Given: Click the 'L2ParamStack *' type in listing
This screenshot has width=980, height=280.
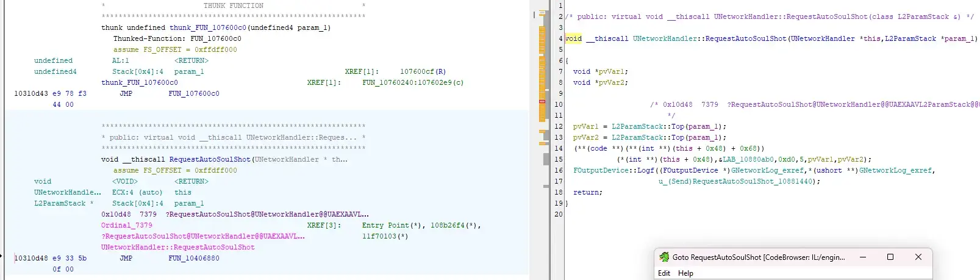Looking at the screenshot, I should [64, 203].
